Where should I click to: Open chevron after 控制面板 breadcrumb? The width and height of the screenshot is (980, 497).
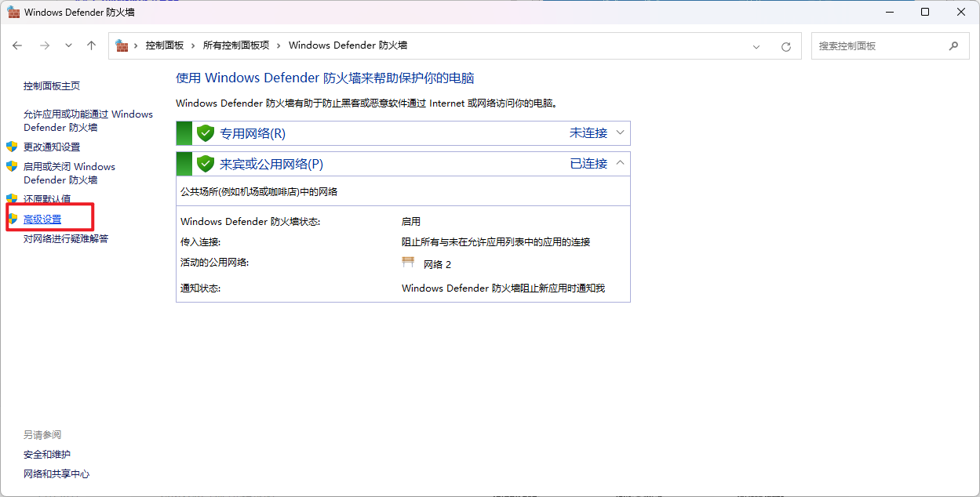(193, 45)
